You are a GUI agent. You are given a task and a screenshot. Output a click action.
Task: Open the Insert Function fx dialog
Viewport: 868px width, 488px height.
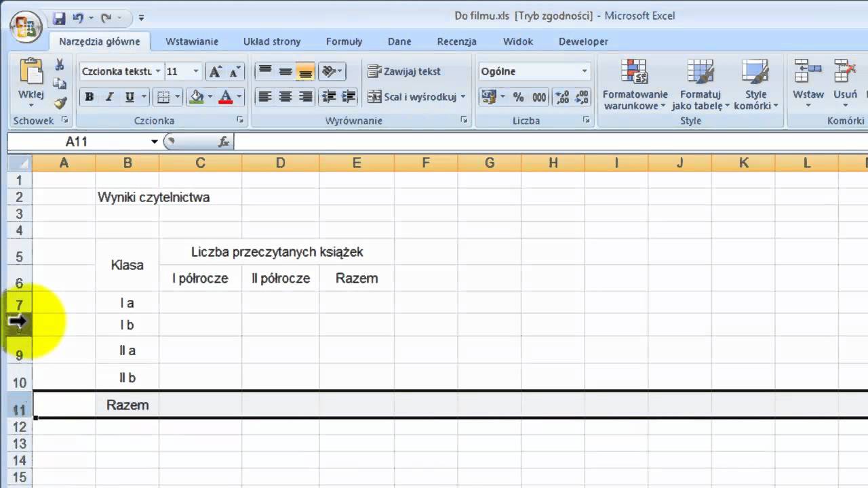tap(224, 142)
